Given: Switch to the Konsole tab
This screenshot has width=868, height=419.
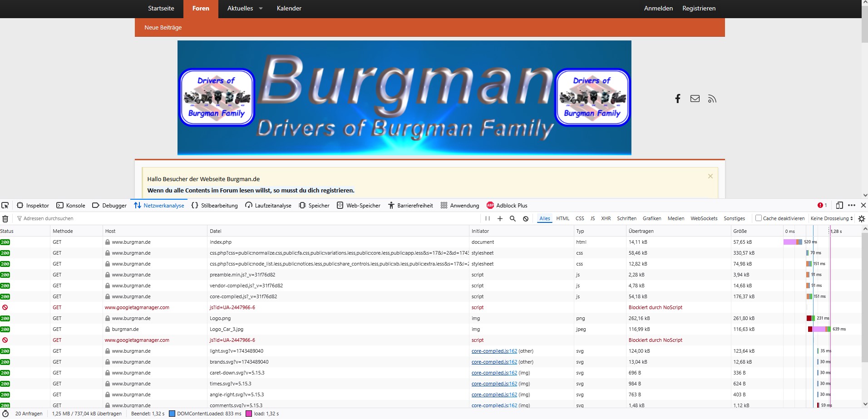Looking at the screenshot, I should tap(71, 205).
